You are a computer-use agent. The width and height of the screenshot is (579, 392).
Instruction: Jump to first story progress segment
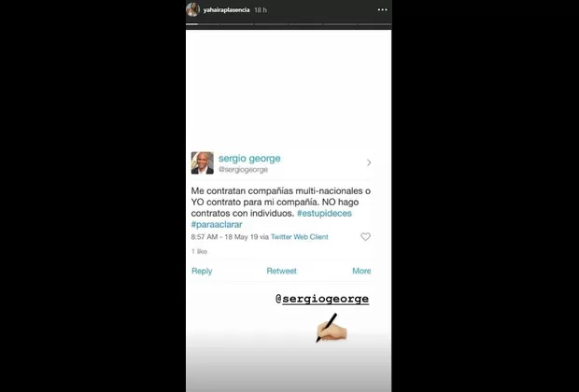pyautogui.click(x=203, y=24)
